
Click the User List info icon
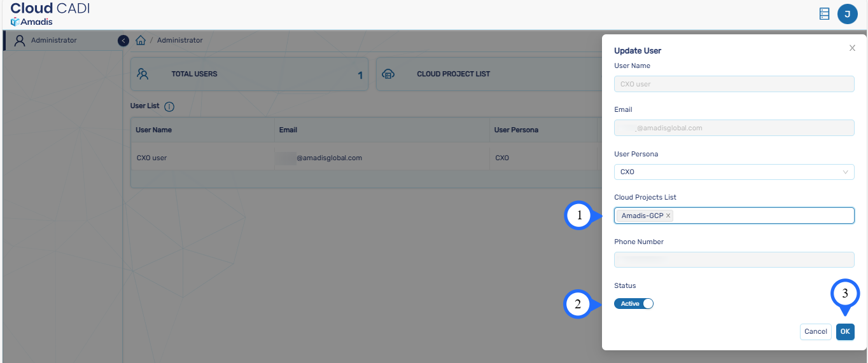169,107
